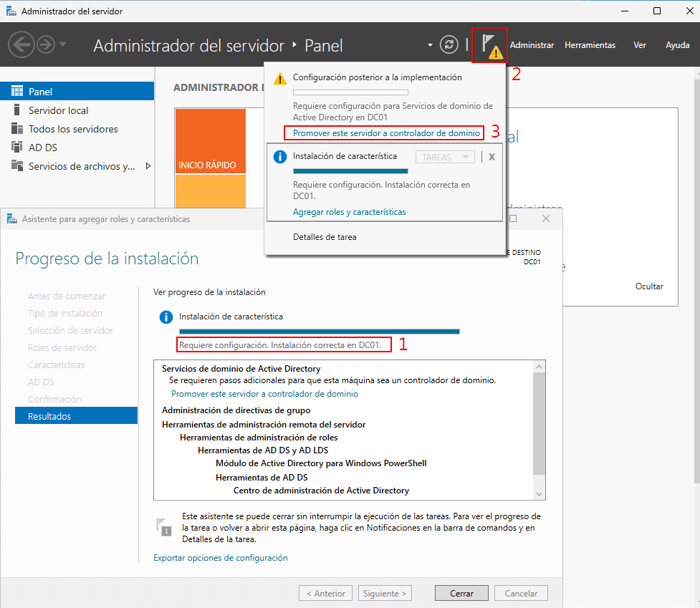Click the Cerrar button in wizard
The width and height of the screenshot is (700, 608).
[x=461, y=594]
